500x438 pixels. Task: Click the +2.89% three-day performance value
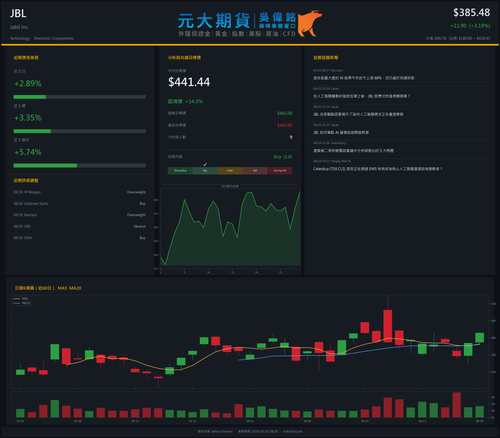pos(28,83)
